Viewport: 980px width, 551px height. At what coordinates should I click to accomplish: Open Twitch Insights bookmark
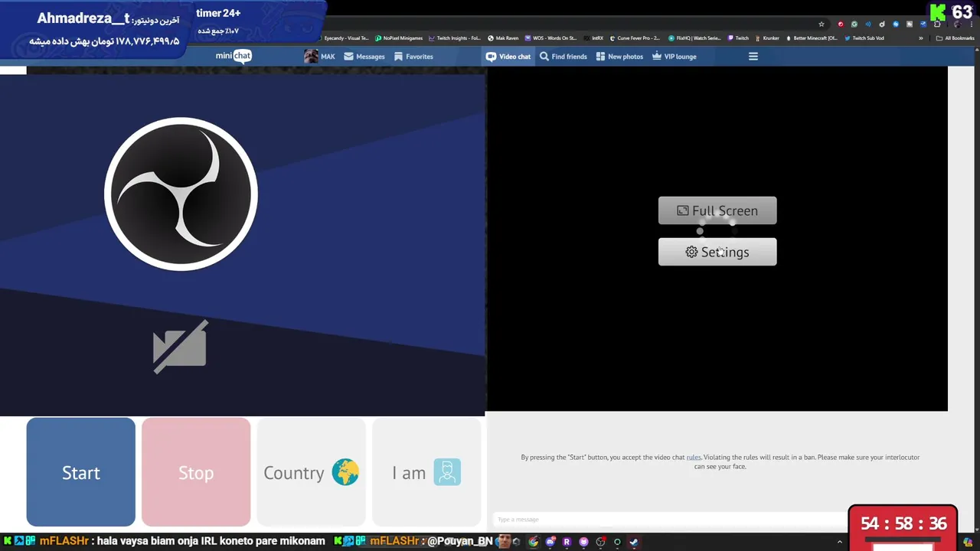coord(455,38)
